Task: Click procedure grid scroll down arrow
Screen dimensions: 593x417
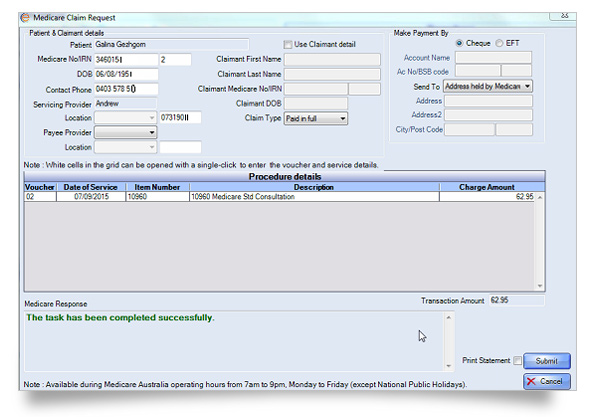Action: [540, 286]
